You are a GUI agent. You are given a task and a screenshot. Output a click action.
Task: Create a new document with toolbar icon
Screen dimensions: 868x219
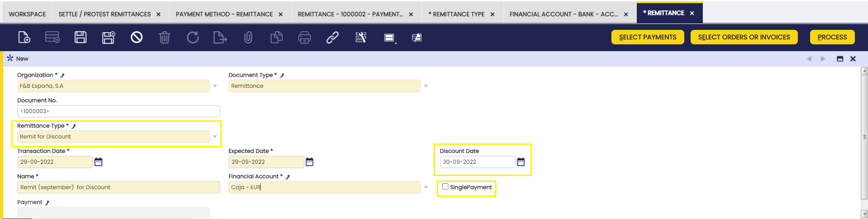point(24,37)
